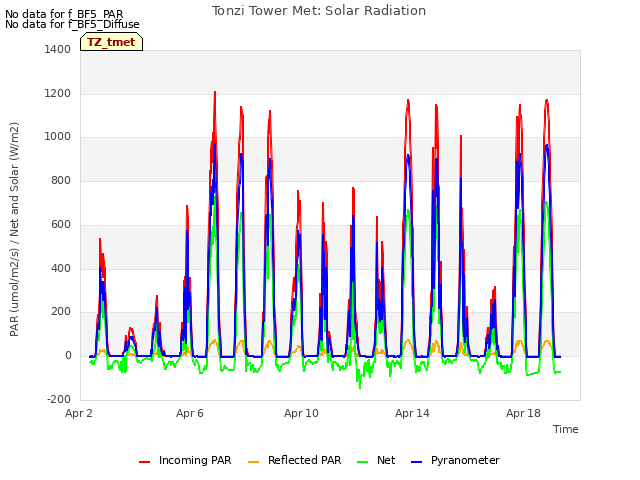This screenshot has width=640, height=480.
Task: Click the red Incoming PAR legend swatch
Action: coord(144,462)
